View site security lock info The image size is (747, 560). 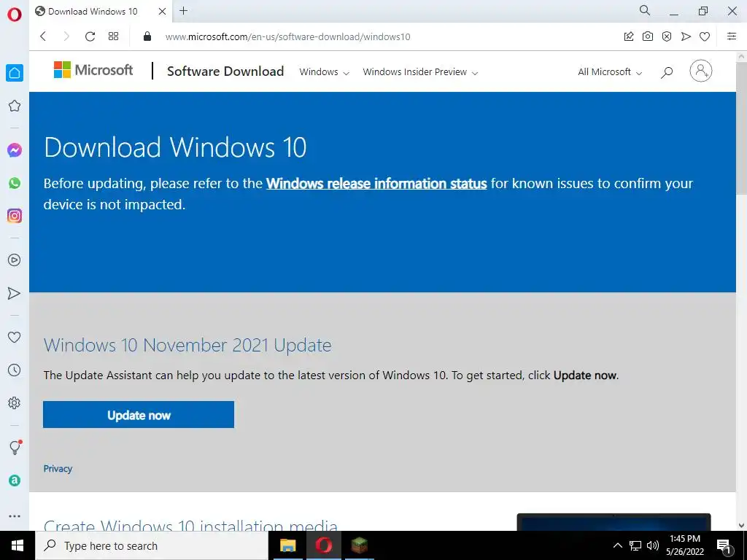pos(147,36)
